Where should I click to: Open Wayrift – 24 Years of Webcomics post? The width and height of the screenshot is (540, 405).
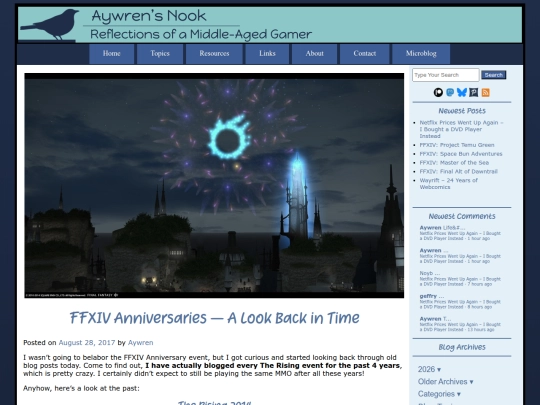click(448, 184)
